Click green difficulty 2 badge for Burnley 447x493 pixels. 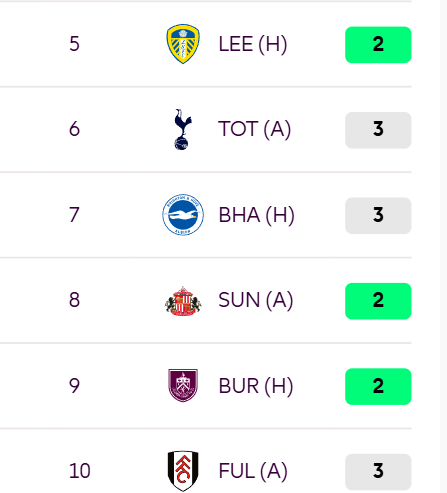[x=378, y=387]
